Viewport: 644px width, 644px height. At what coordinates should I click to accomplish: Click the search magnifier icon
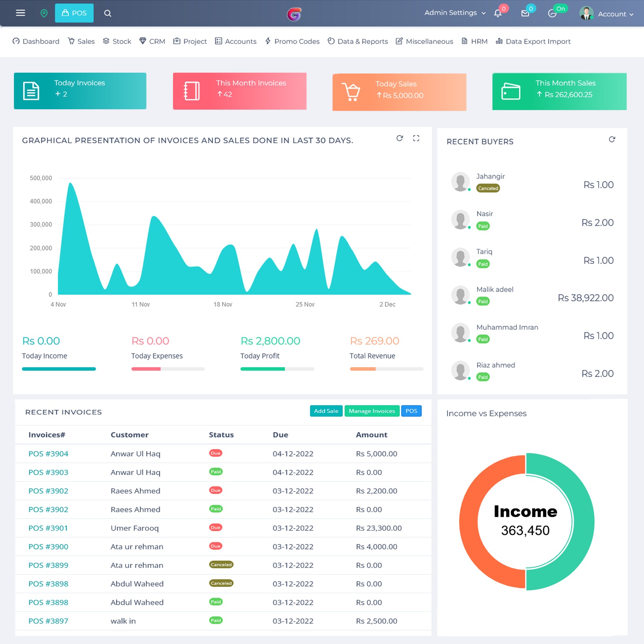tap(108, 13)
